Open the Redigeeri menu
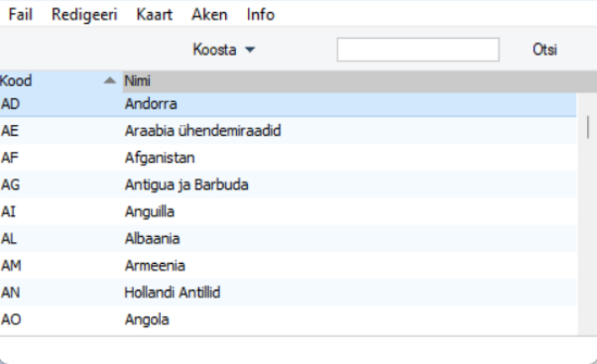The height and width of the screenshot is (364, 597). (84, 15)
